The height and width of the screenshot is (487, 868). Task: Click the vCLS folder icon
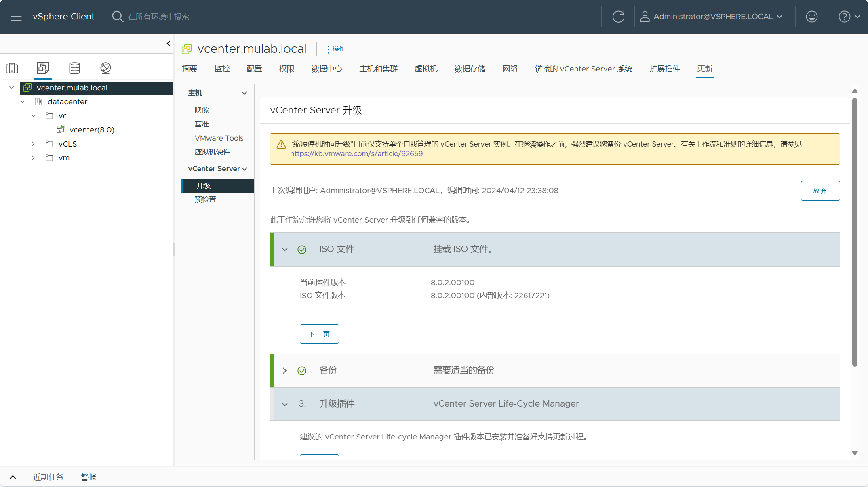pyautogui.click(x=49, y=144)
